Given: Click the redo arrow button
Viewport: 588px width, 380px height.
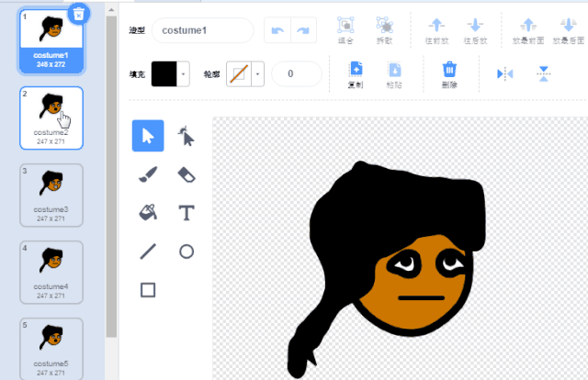Looking at the screenshot, I should click(302, 31).
